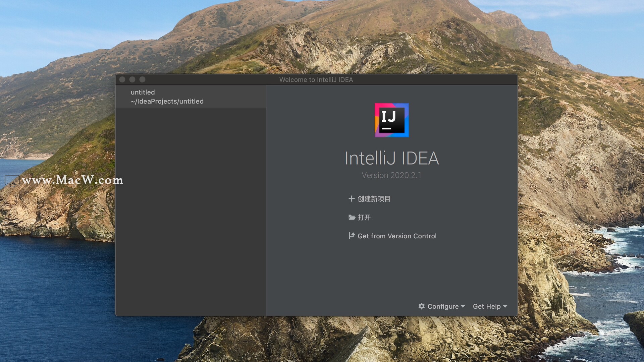Maximize the Welcome to IntelliJ IDEA window
Viewport: 644px width, 362px height.
(143, 79)
